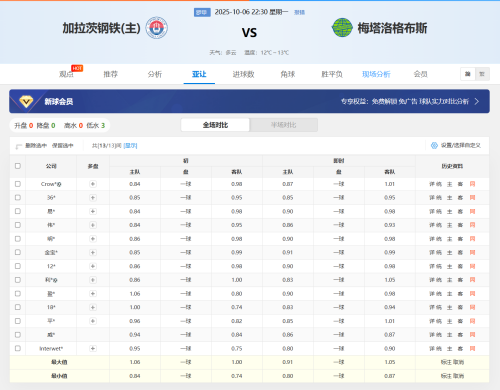This screenshot has height=390, width=500.
Task: Click the 梅塔洛格布斯 green team logo
Action: pos(342,28)
